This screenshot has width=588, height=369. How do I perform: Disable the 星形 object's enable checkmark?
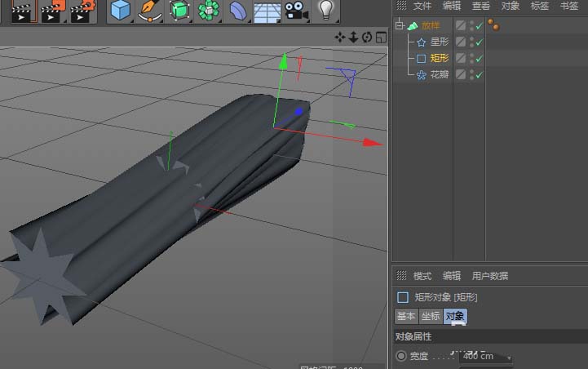click(480, 42)
